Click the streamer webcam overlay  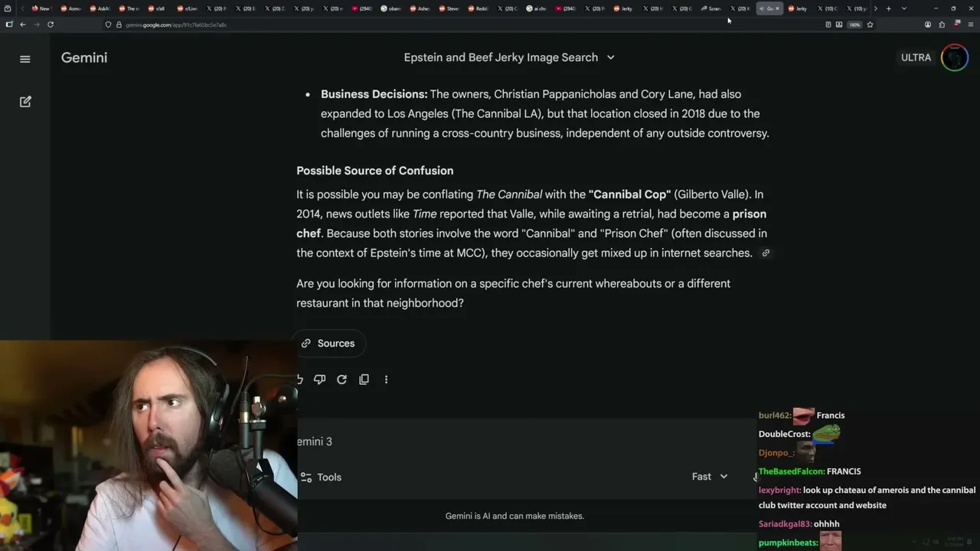[x=149, y=445]
